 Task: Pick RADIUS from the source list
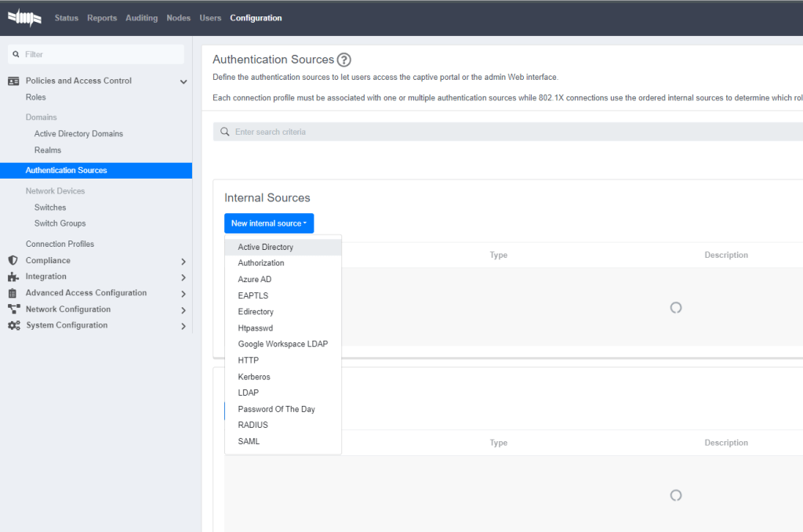[253, 425]
